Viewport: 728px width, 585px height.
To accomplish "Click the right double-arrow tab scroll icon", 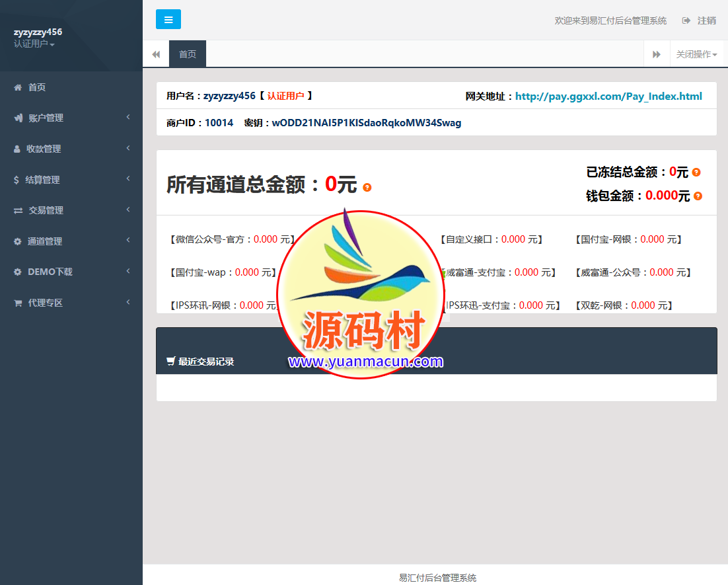I will tap(656, 54).
